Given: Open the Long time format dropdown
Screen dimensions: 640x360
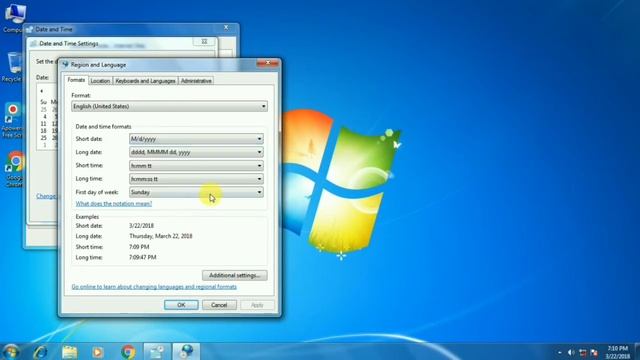Looking at the screenshot, I should click(196, 179).
